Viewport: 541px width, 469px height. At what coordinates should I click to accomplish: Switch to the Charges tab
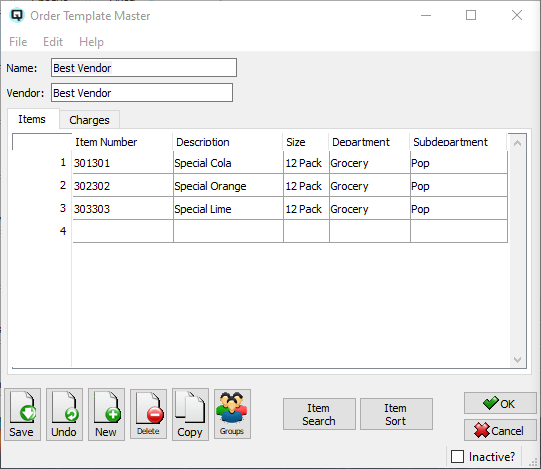pos(89,120)
